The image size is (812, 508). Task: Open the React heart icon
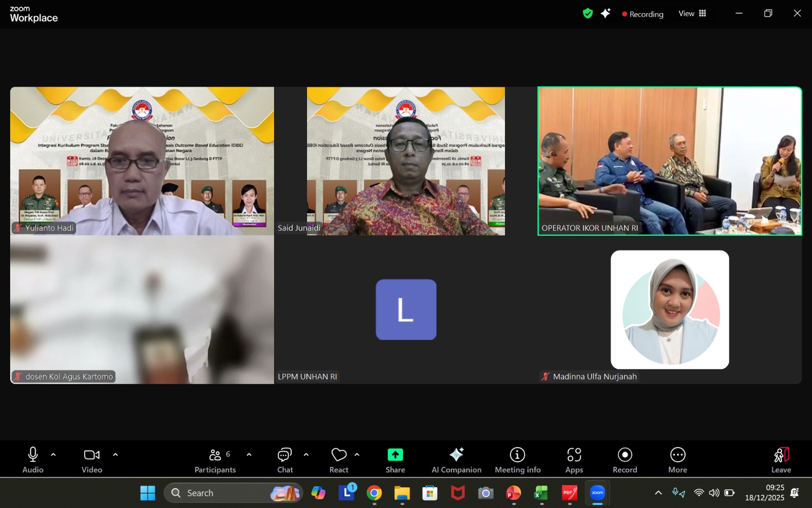339,455
